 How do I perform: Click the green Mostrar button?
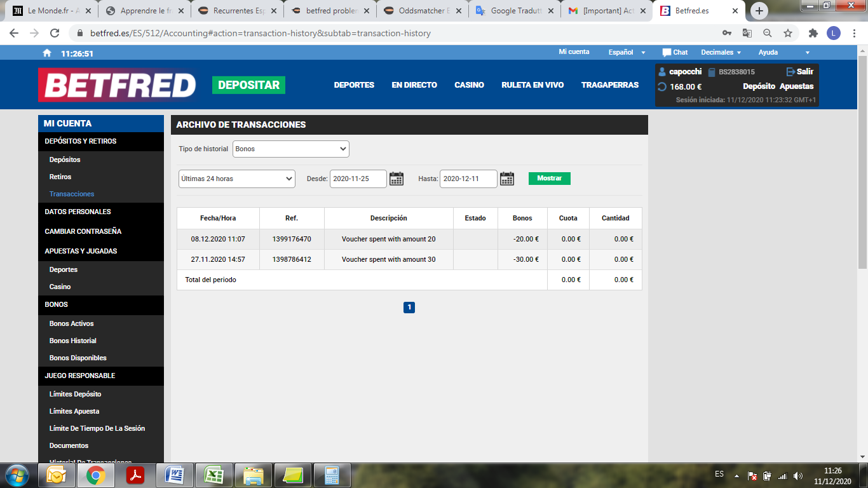pyautogui.click(x=550, y=179)
